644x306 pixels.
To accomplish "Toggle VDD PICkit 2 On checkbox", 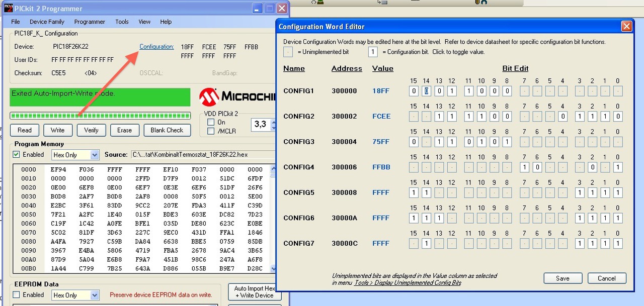I will click(211, 122).
